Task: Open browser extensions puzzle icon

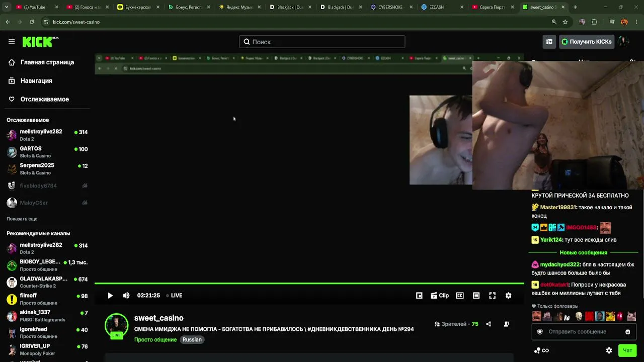Action: click(x=594, y=22)
